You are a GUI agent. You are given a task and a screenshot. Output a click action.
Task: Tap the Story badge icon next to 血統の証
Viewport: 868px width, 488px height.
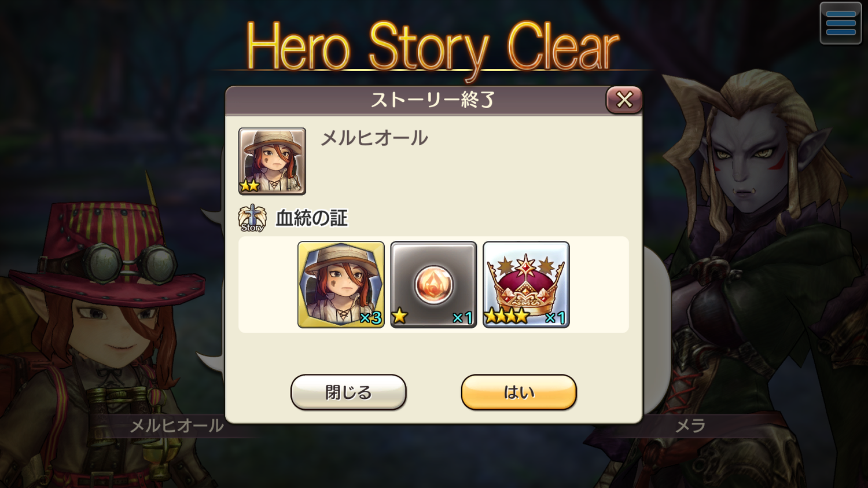point(252,218)
